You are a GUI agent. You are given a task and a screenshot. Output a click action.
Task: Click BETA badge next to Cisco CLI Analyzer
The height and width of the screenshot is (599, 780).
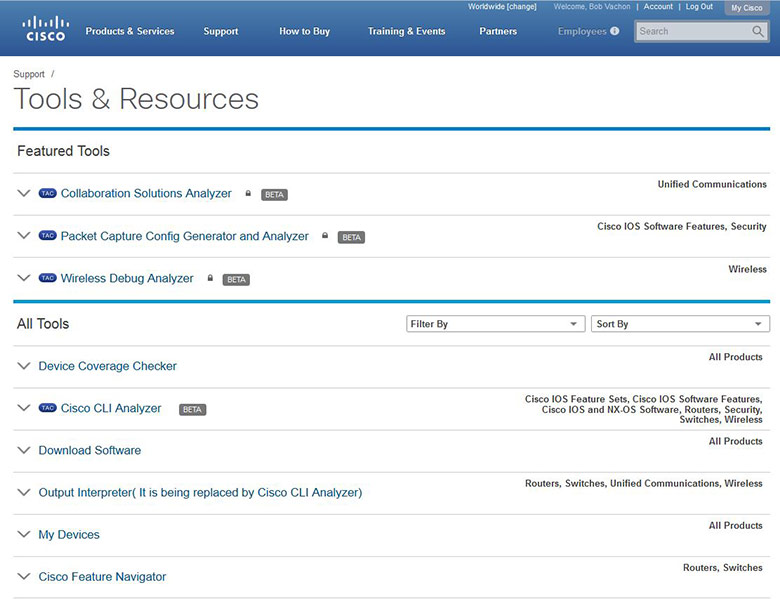coord(192,409)
